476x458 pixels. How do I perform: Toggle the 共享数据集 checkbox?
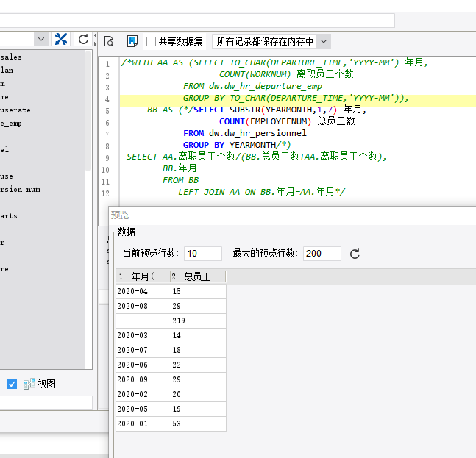click(152, 42)
